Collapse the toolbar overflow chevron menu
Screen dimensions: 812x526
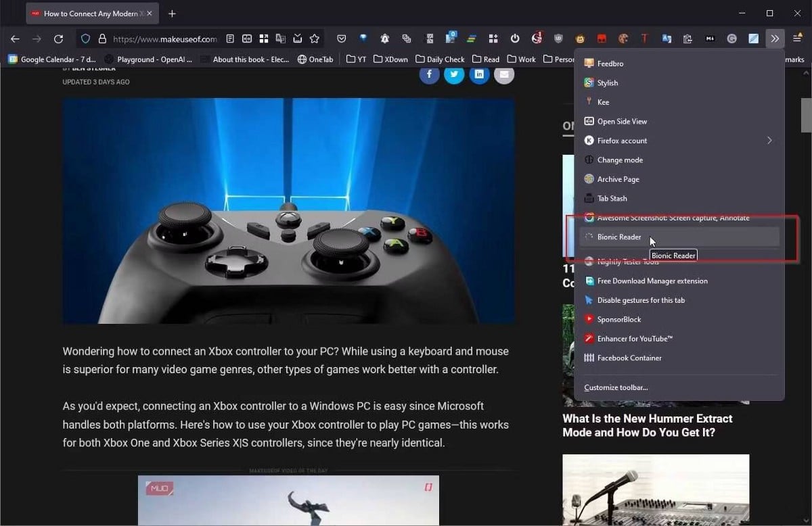point(775,39)
